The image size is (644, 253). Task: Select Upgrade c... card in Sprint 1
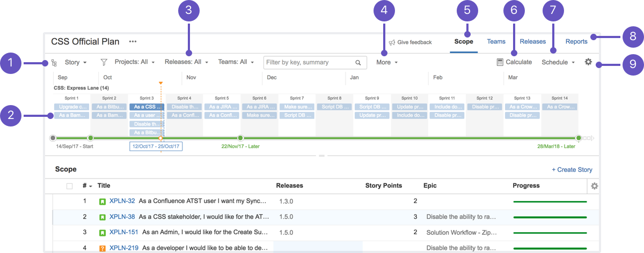coord(71,107)
